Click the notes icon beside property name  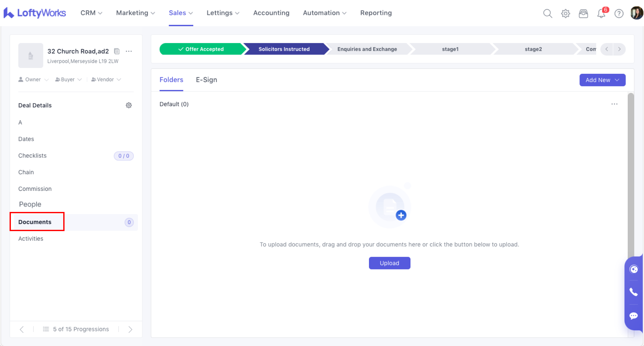[117, 51]
